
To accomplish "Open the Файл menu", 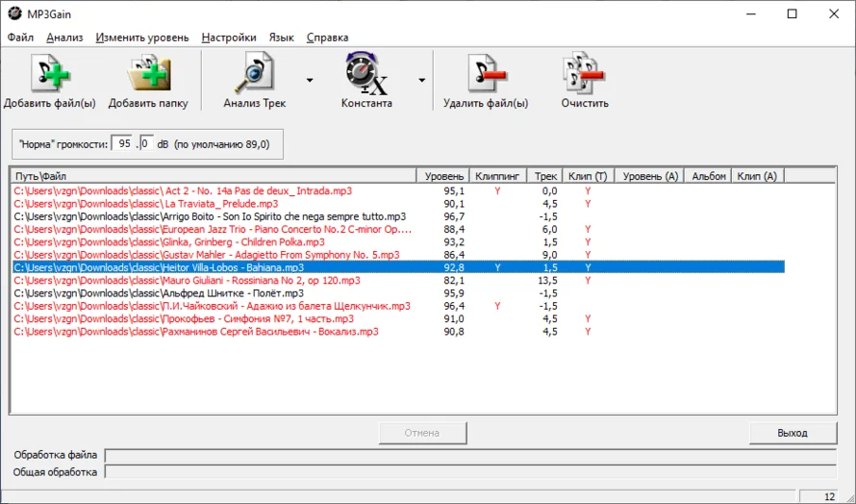I will pyautogui.click(x=20, y=38).
